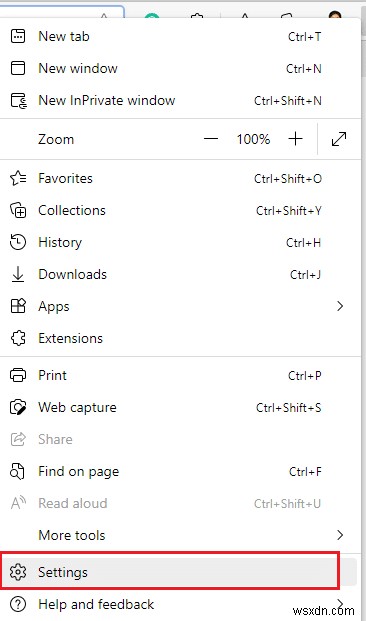Open the Collections menu entry

[x=181, y=210]
